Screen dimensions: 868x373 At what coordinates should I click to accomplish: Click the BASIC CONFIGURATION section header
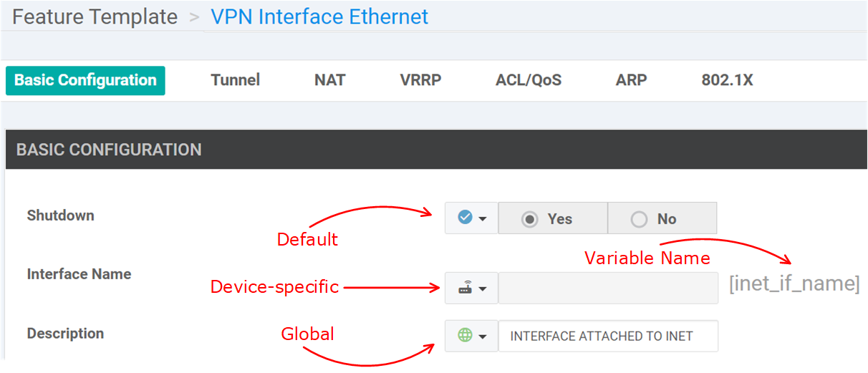pos(109,150)
